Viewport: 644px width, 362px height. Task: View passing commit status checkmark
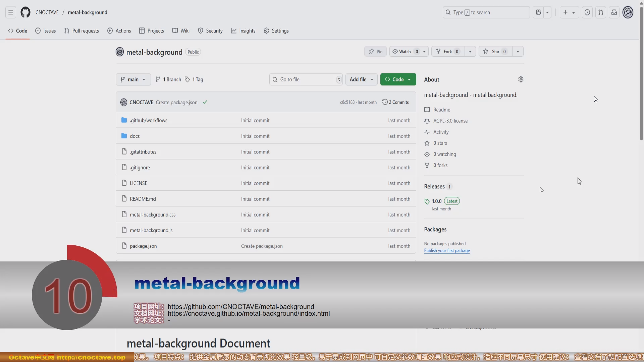click(x=205, y=102)
